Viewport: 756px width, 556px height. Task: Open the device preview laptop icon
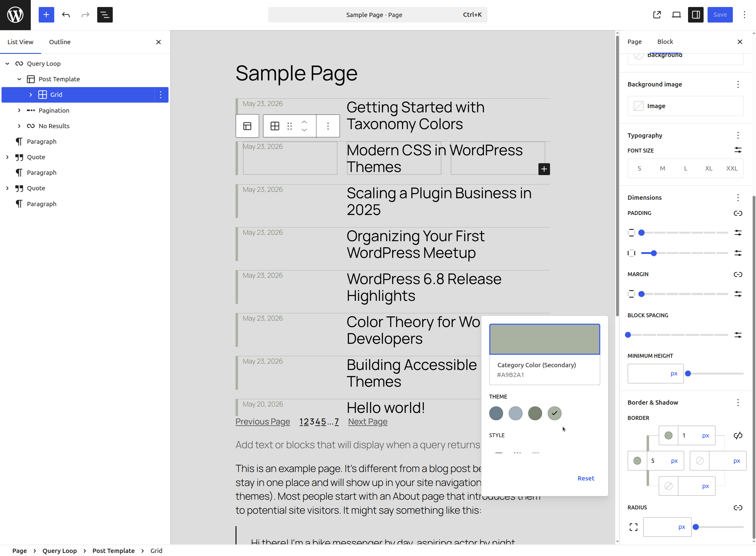pyautogui.click(x=676, y=15)
